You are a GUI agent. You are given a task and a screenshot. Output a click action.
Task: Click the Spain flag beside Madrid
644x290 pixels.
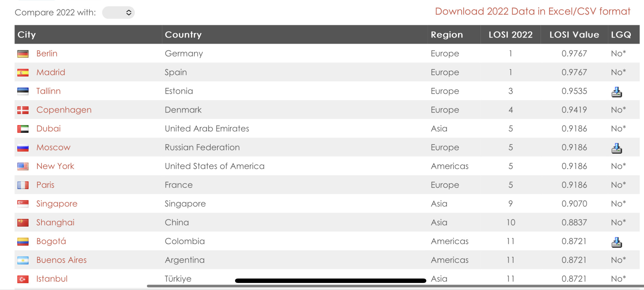pos(23,73)
